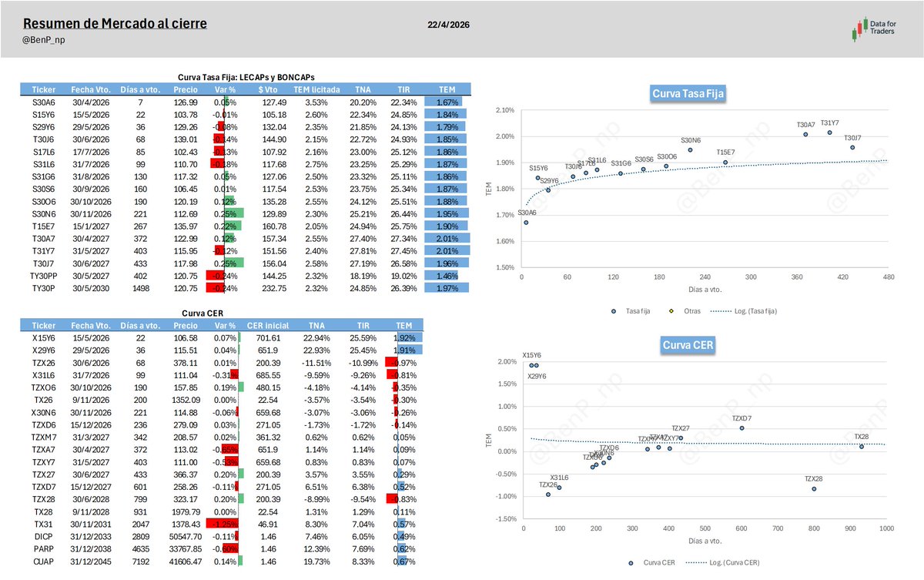
Task: Click the TZXM7 ticker cell in CER table
Action: (x=43, y=436)
